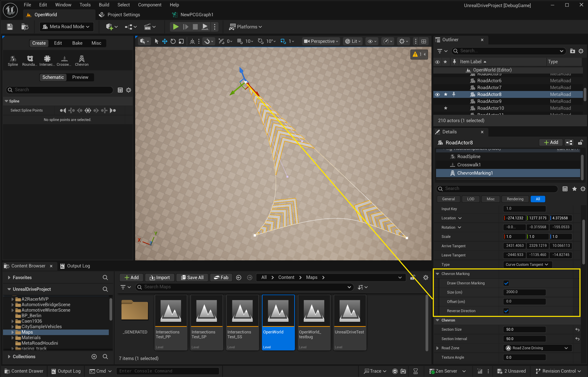Open the Build menu
Image resolution: width=588 pixels, height=377 pixels.
[x=104, y=5]
